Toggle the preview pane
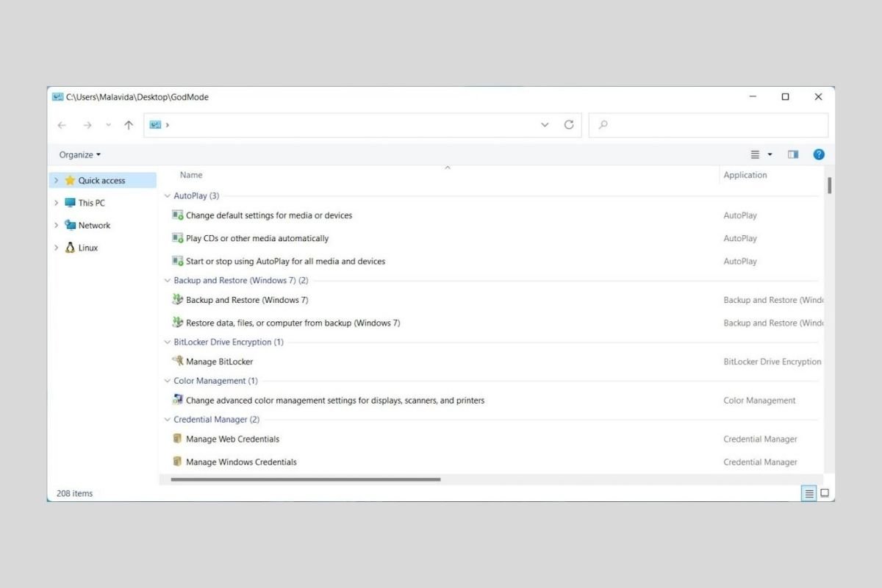Image resolution: width=882 pixels, height=588 pixels. (x=793, y=154)
